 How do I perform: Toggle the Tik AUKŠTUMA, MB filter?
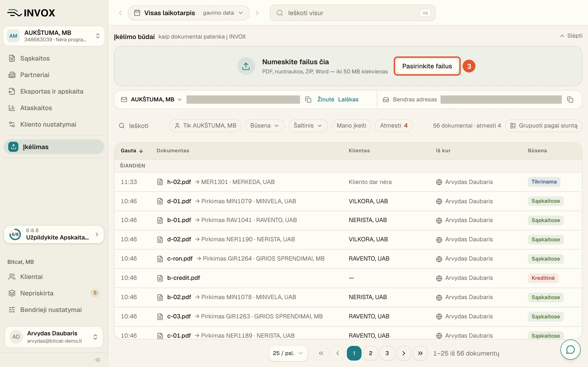click(x=205, y=125)
